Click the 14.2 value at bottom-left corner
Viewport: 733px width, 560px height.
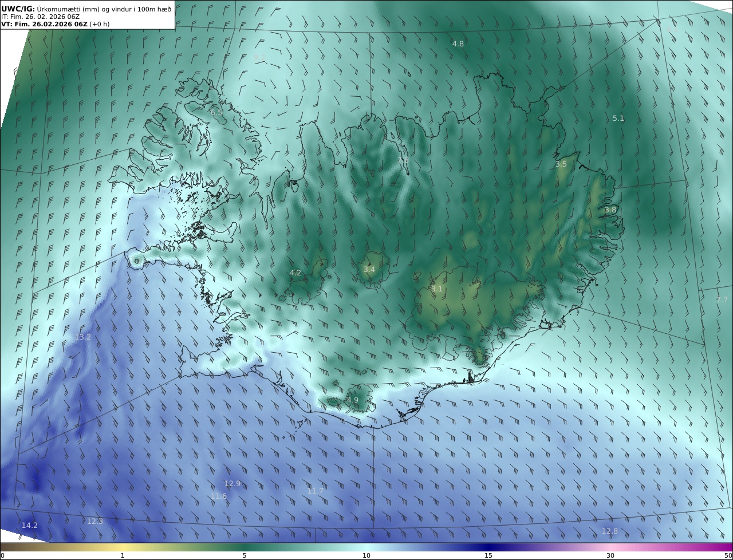(x=30, y=526)
